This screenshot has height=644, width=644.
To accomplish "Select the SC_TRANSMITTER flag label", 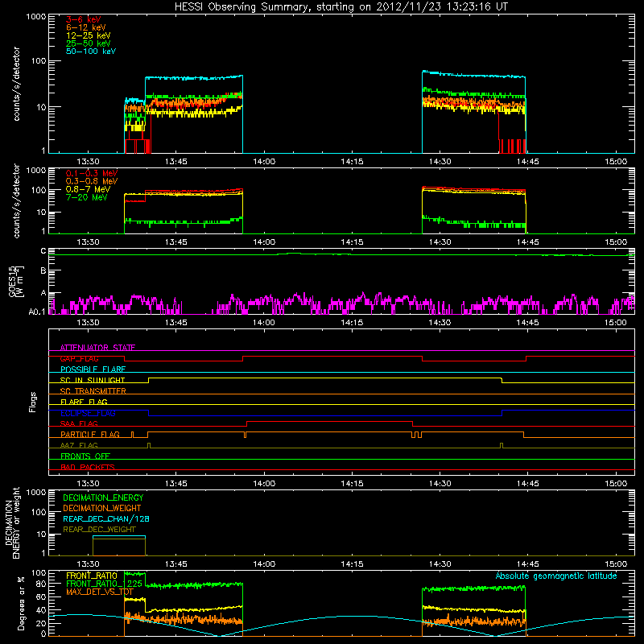I will pyautogui.click(x=93, y=391).
